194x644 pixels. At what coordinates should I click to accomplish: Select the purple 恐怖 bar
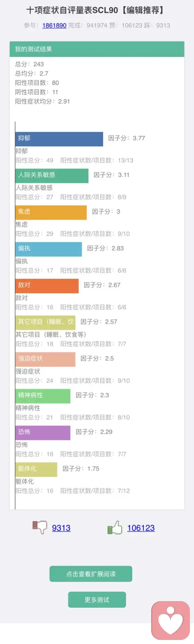click(43, 433)
